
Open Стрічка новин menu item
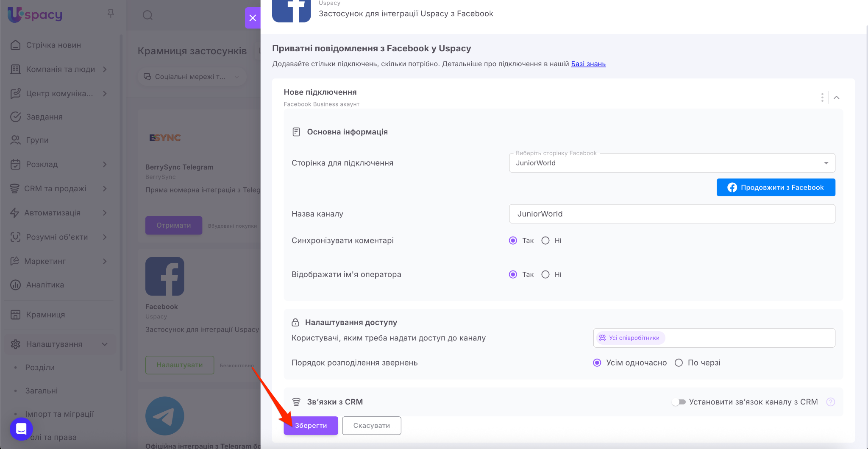[x=53, y=45]
